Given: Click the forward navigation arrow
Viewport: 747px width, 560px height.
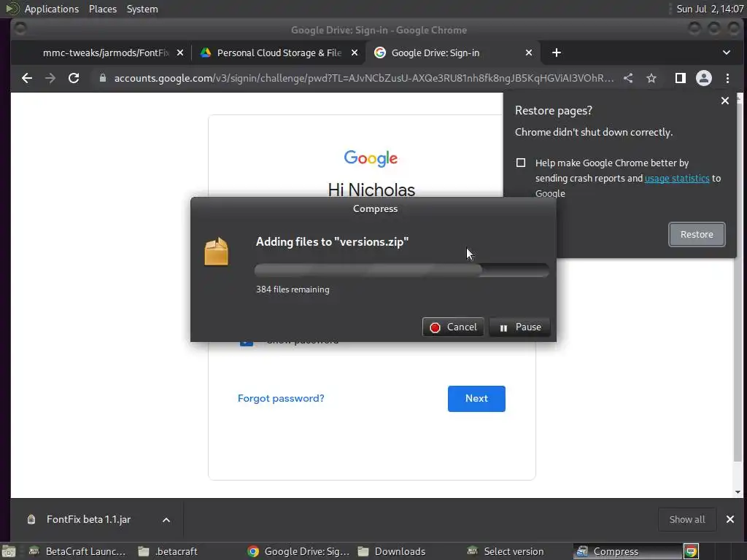Looking at the screenshot, I should point(50,78).
